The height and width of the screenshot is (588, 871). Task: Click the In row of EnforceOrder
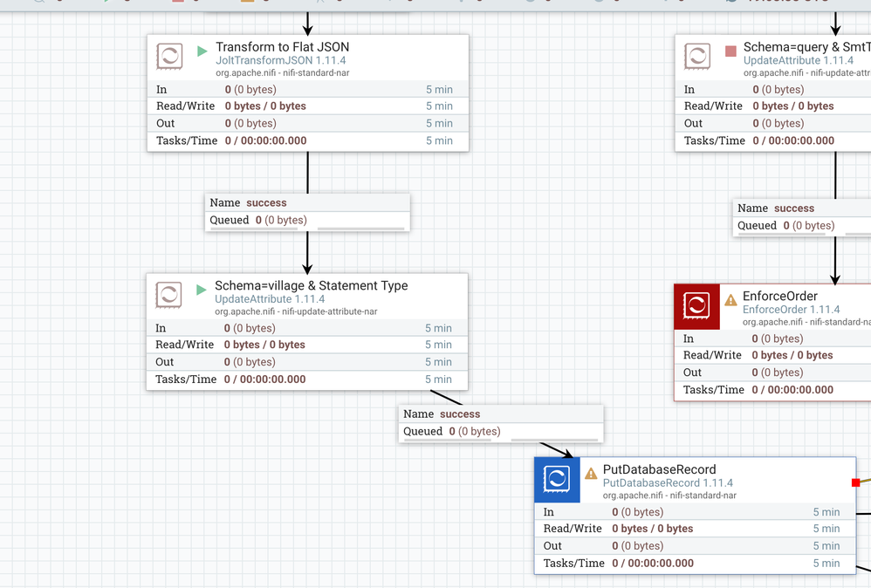tap(772, 338)
